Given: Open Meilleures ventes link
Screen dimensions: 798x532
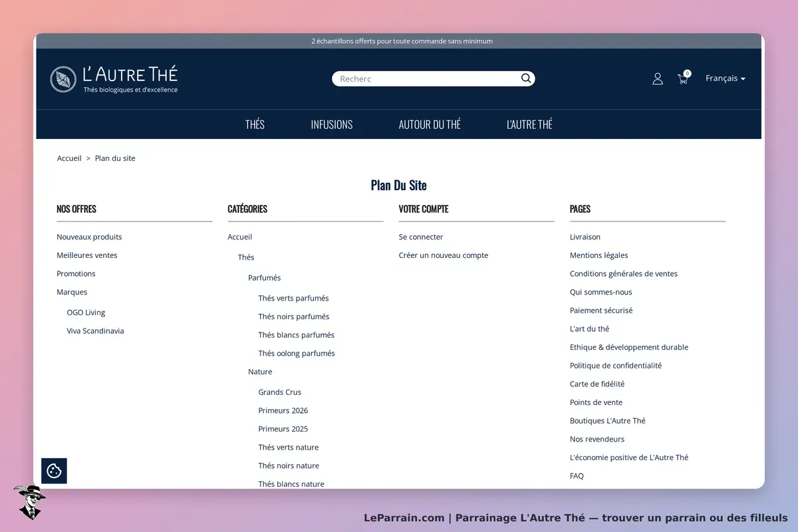Looking at the screenshot, I should point(86,255).
